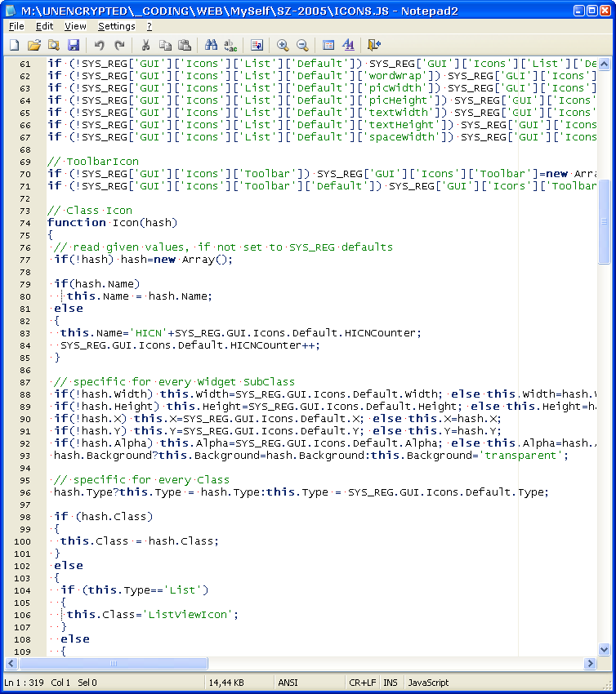Image resolution: width=616 pixels, height=694 pixels.
Task: Click 'if(!hash) hash=new Array();' line
Action: (x=143, y=260)
